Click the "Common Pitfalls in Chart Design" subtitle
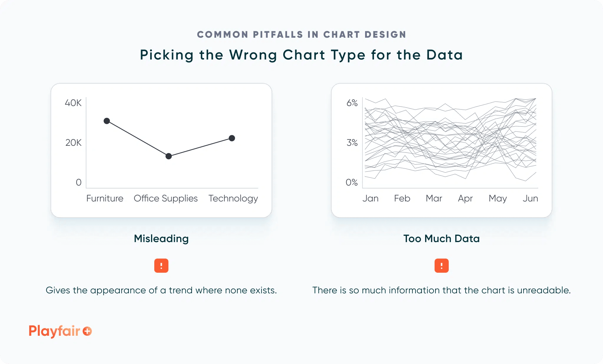This screenshot has width=603, height=364. point(301,34)
